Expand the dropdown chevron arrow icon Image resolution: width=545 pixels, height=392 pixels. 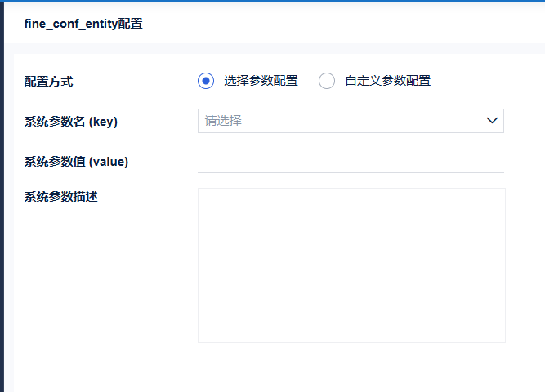[492, 121]
